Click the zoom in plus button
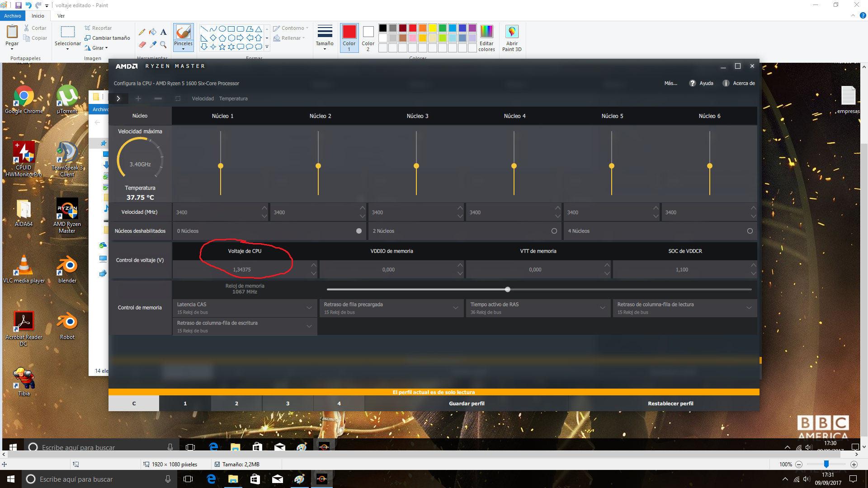 tap(854, 465)
